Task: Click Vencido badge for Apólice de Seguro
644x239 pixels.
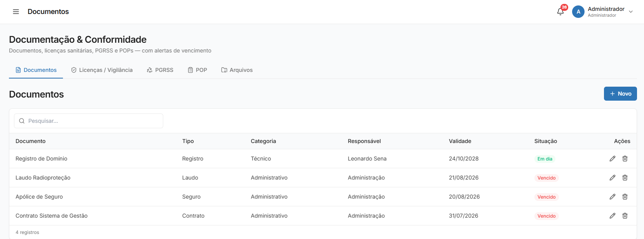Action: coord(546,197)
